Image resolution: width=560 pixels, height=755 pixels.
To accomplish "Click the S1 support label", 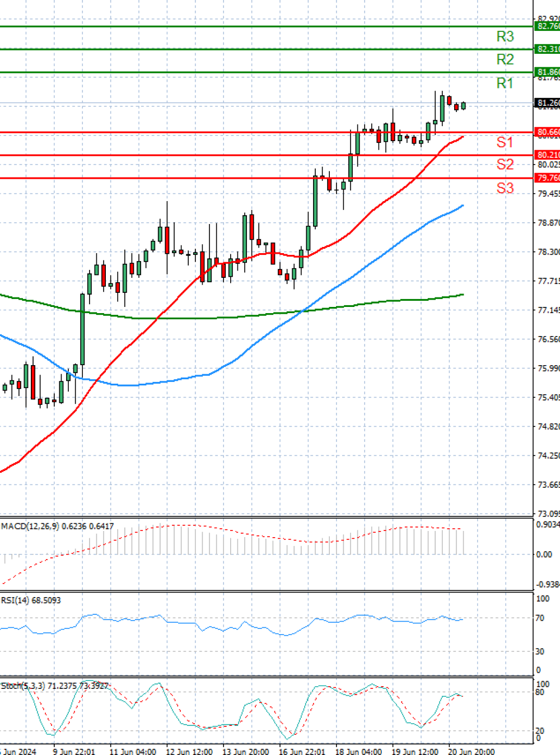I will tap(505, 142).
